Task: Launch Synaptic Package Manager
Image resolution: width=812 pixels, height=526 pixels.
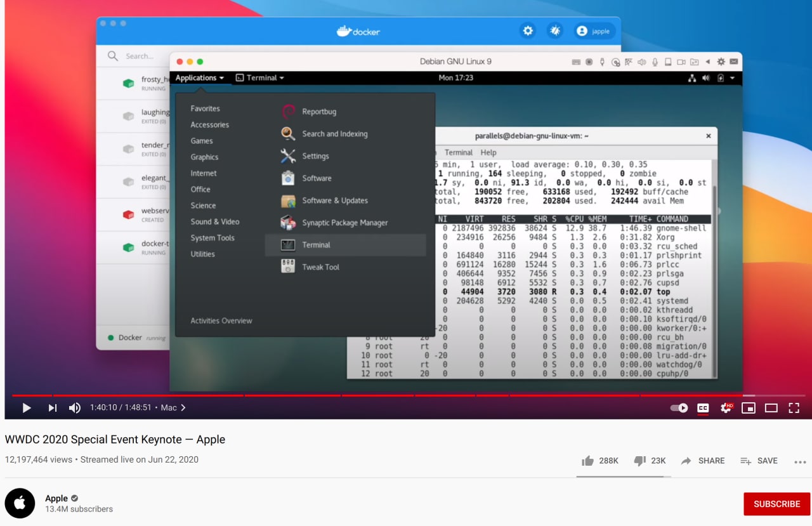Action: 345,223
